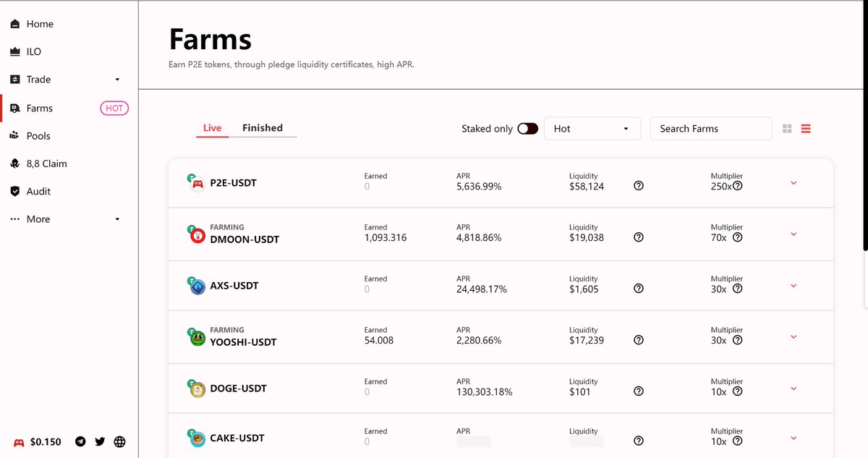Image resolution: width=868 pixels, height=458 pixels.
Task: Toggle the Staked only switch
Action: 528,129
